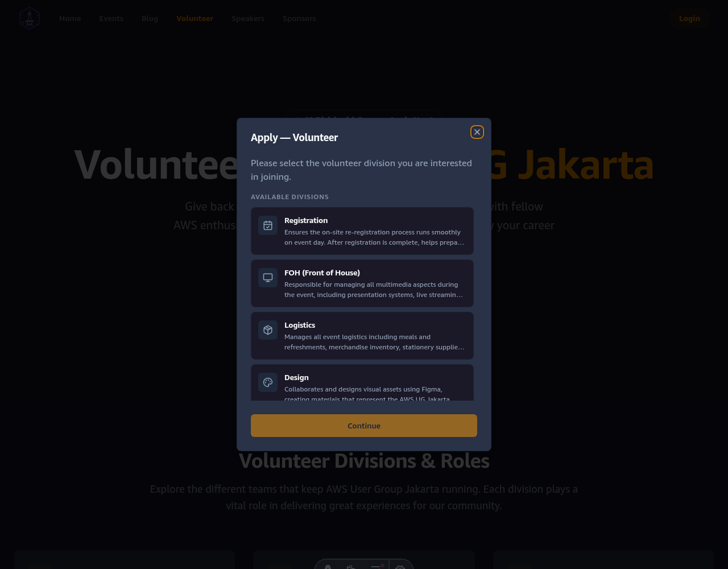728x569 pixels.
Task: Click Registration description "Ensures the on-site re-registration"
Action: pyautogui.click(x=374, y=237)
